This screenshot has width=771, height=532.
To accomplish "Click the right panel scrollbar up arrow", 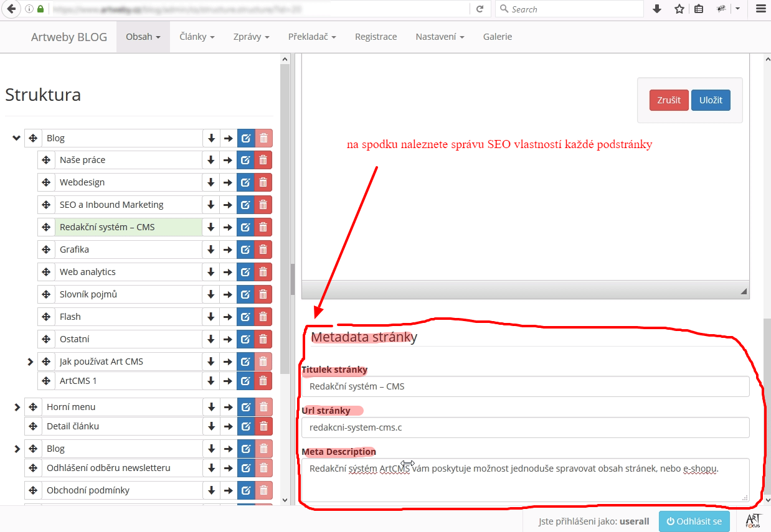I will pos(767,59).
